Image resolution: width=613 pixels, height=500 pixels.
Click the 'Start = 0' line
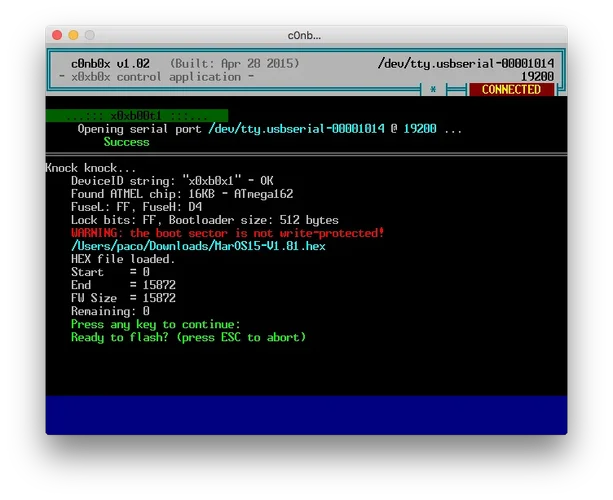click(110, 272)
